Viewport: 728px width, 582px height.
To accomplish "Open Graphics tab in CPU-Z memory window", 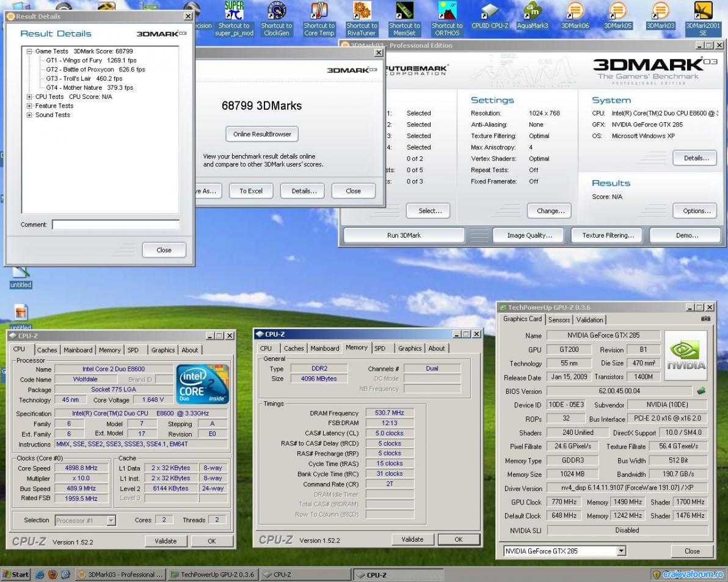I will pyautogui.click(x=410, y=348).
